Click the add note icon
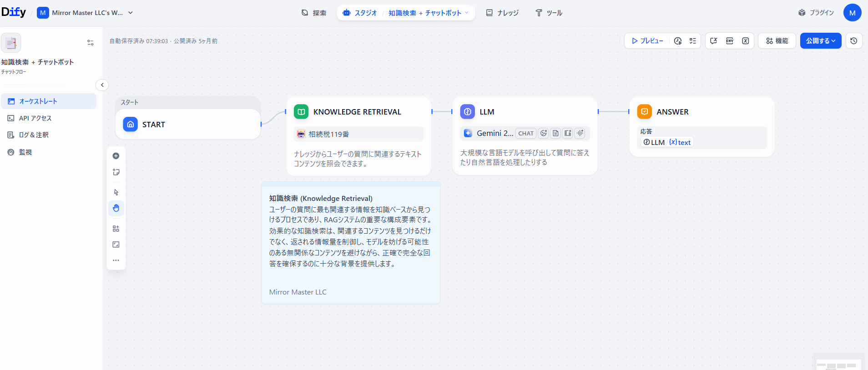The width and height of the screenshot is (868, 370). tap(116, 172)
